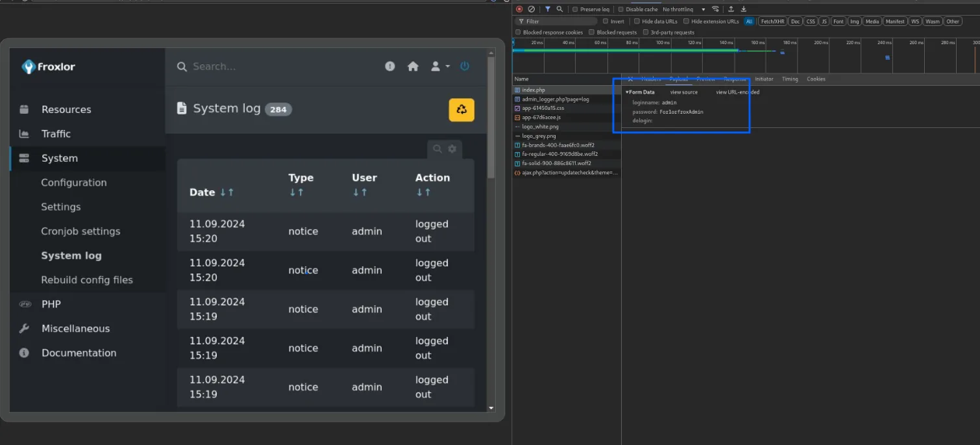Click the yellow recycle button to truncate the log
The image size is (980, 445).
point(461,110)
